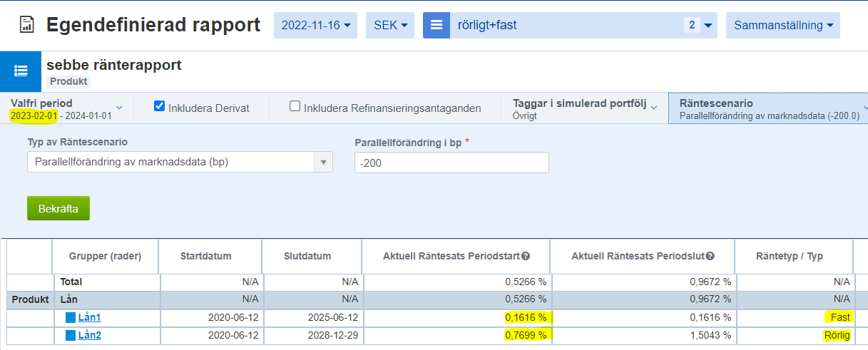Open the 2022-11-16 date dropdown
868x350 pixels.
315,26
